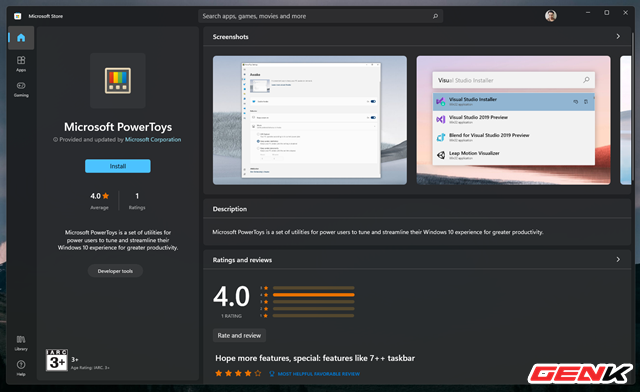Minimize the Microsoft Store window
The width and height of the screenshot is (640, 392).
tap(588, 13)
